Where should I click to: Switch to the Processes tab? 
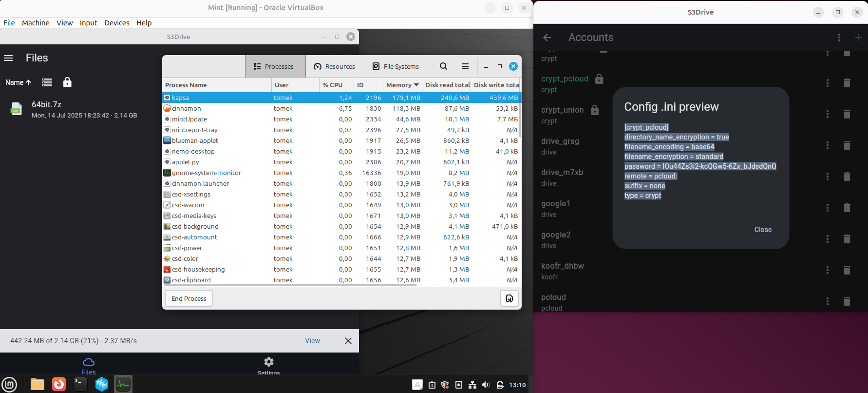point(274,66)
